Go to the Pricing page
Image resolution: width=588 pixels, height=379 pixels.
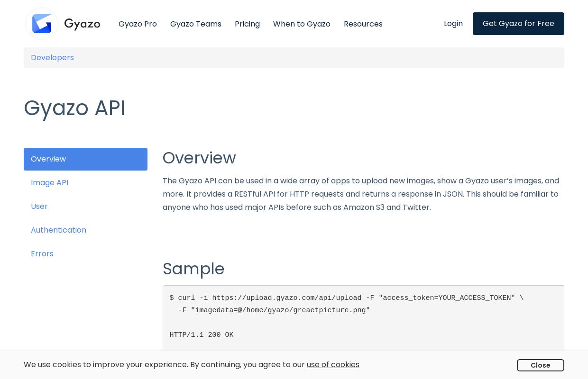click(x=247, y=24)
